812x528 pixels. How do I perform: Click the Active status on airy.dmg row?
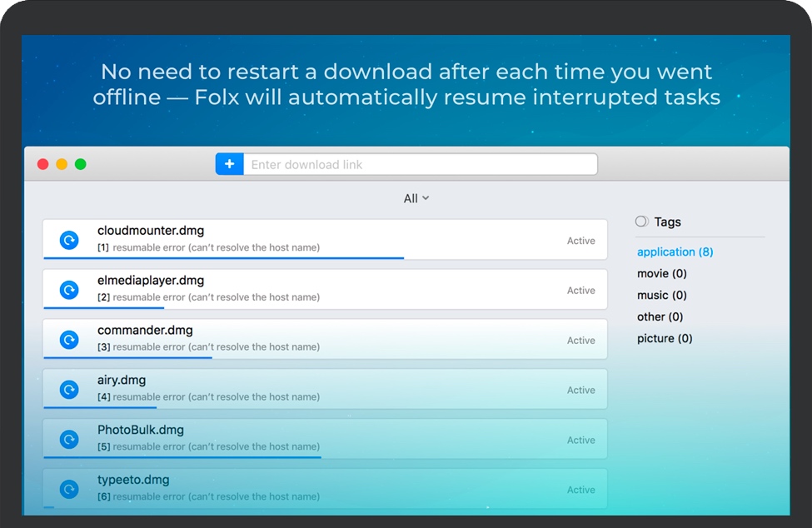click(580, 390)
